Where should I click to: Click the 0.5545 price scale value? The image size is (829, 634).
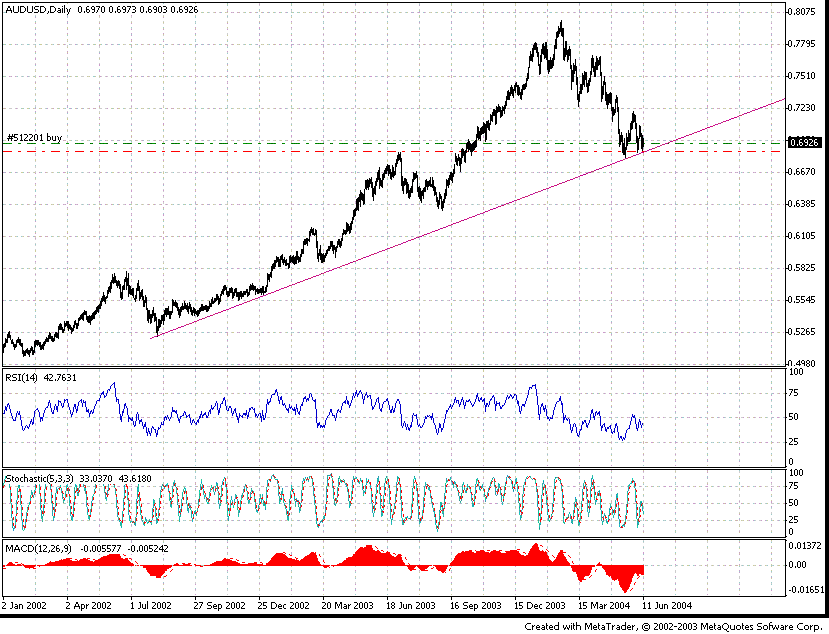803,300
